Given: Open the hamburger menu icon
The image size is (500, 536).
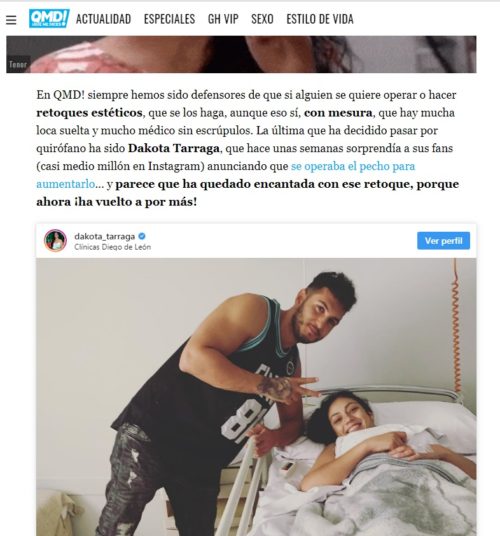Looking at the screenshot, I should pyautogui.click(x=11, y=20).
